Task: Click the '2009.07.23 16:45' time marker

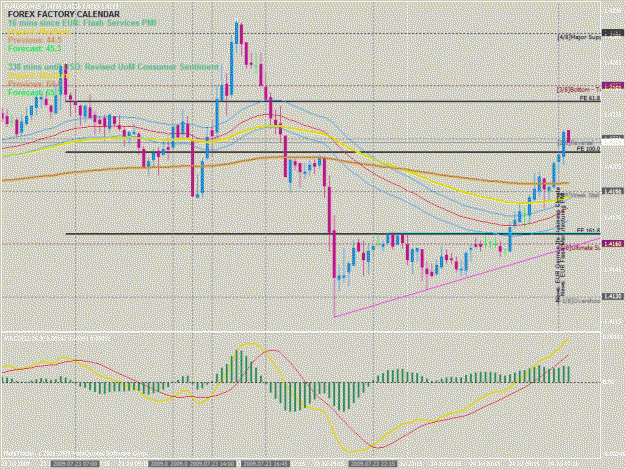Action: 266,464
